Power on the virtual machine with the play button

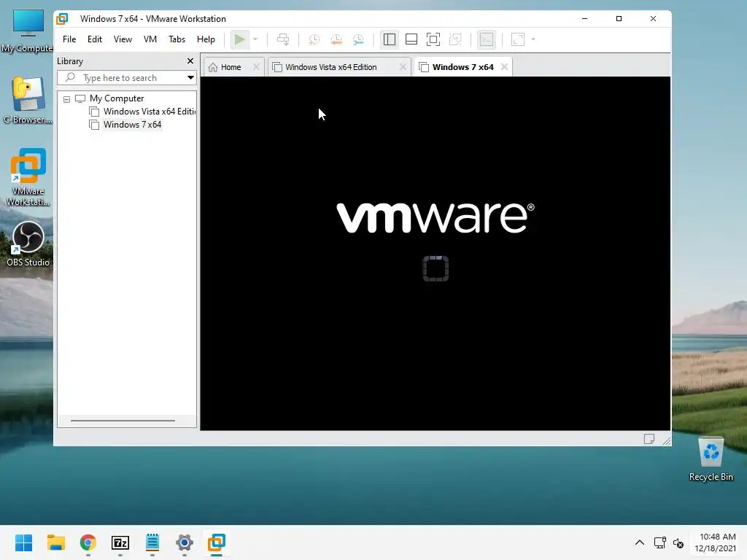(239, 39)
